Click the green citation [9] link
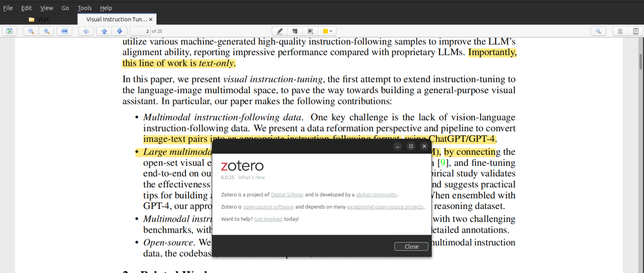This screenshot has height=273, width=644. tap(443, 163)
